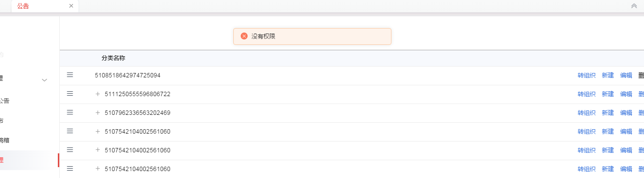Collapse the sidebar menu chevron arrow
The height and width of the screenshot is (178, 644).
pyautogui.click(x=44, y=80)
